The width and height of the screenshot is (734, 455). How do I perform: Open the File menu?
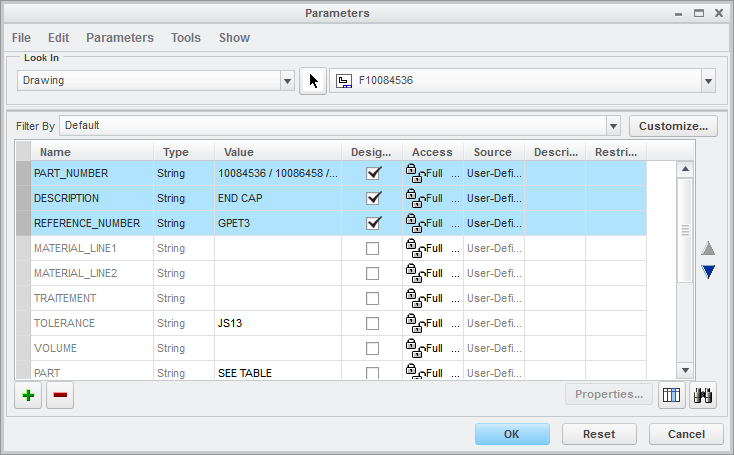22,37
